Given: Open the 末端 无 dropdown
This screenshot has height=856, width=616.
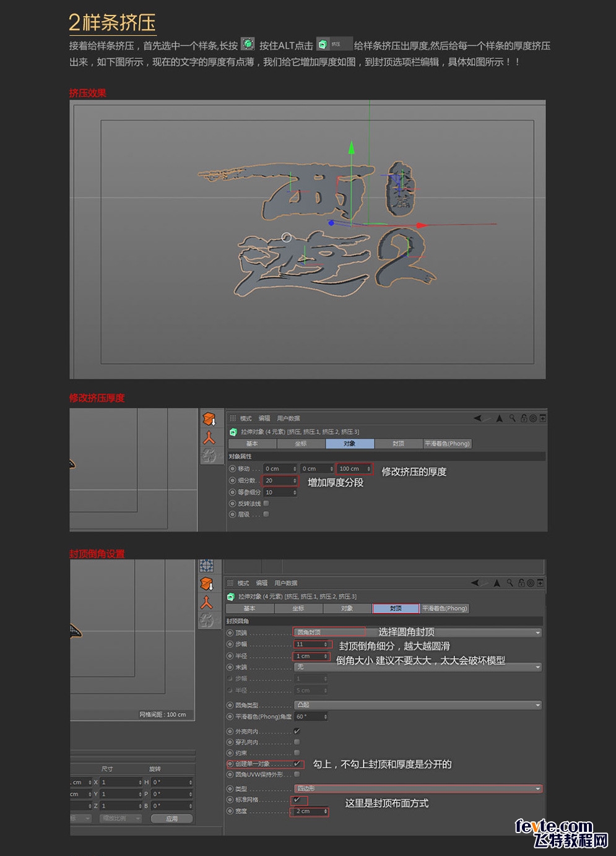Looking at the screenshot, I should point(418,667).
